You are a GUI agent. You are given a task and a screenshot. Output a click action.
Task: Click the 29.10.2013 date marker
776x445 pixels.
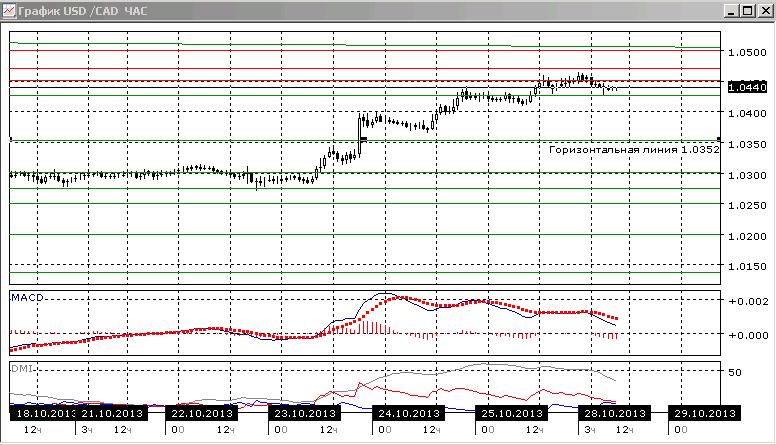click(x=705, y=413)
